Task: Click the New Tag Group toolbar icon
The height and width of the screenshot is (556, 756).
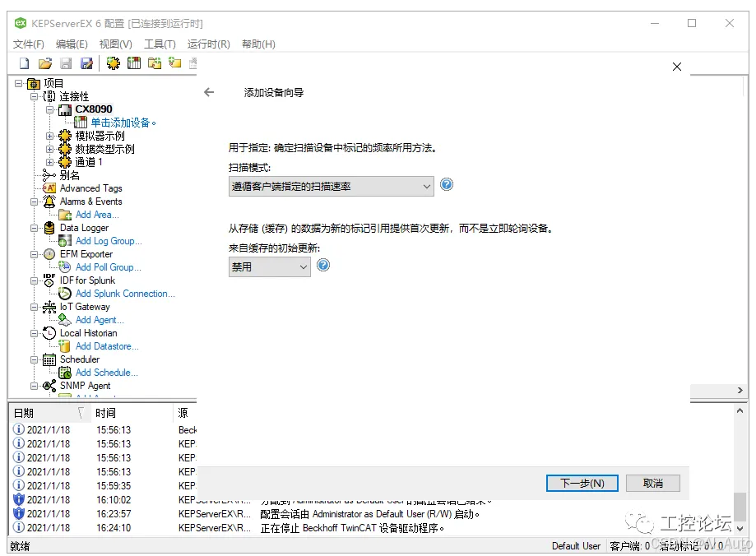Action: click(155, 63)
